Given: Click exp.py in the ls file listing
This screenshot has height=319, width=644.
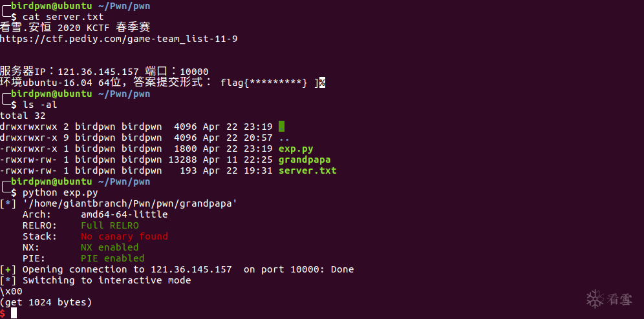Looking at the screenshot, I should click(296, 149).
